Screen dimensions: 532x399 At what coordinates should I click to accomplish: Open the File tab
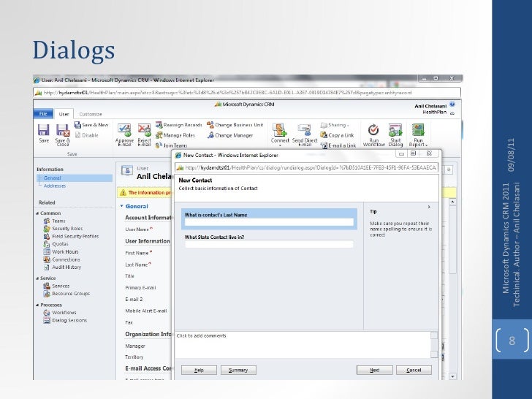click(43, 114)
